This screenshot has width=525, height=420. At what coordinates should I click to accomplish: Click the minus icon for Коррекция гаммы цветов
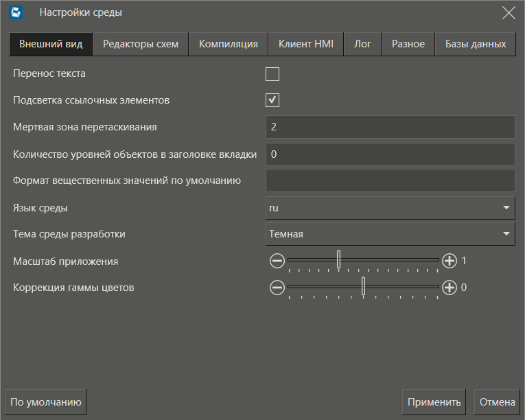click(277, 288)
